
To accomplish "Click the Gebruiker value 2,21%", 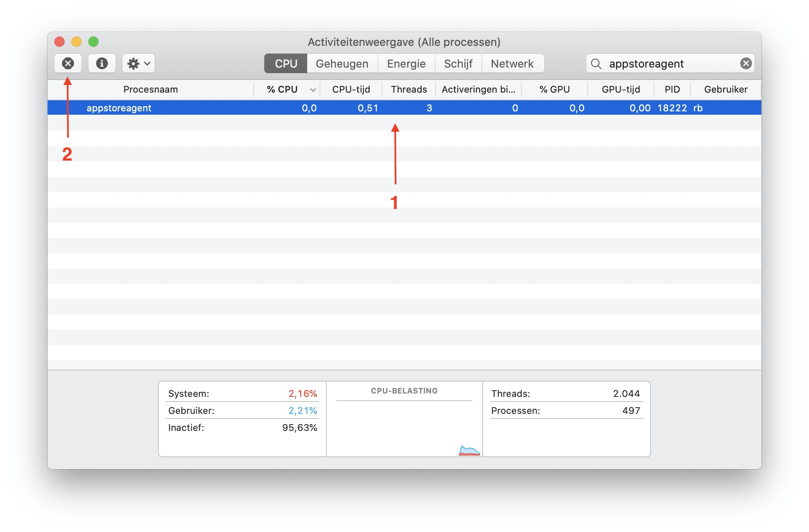I will [303, 411].
